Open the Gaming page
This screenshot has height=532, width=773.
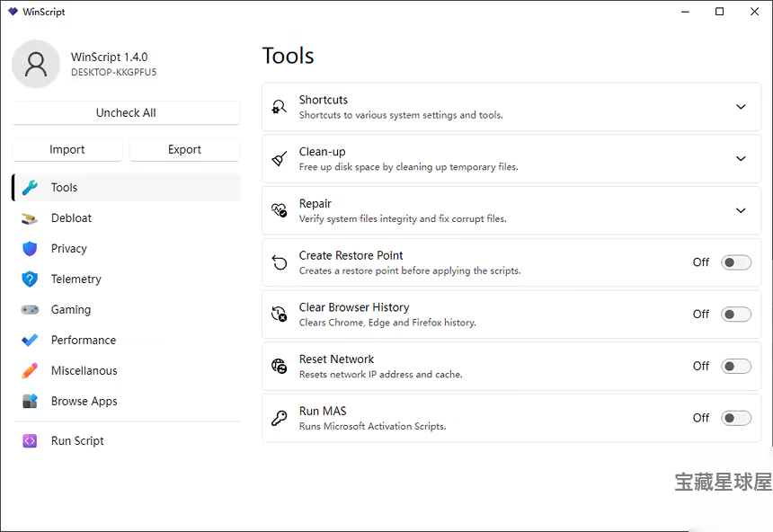click(x=126, y=310)
